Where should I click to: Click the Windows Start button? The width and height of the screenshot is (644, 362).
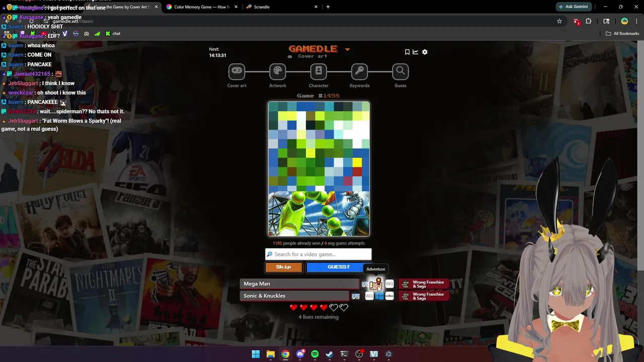point(256,354)
